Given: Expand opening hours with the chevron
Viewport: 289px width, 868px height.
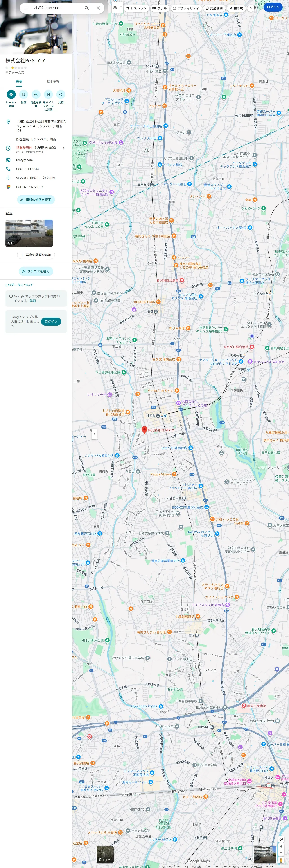Looking at the screenshot, I should 64,148.
